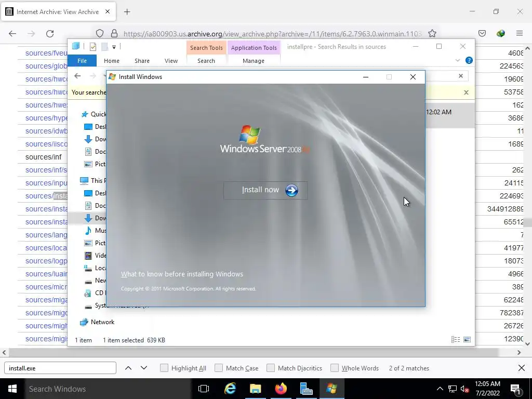Select the Search ribbon tab
This screenshot has width=532, height=399.
point(206,61)
